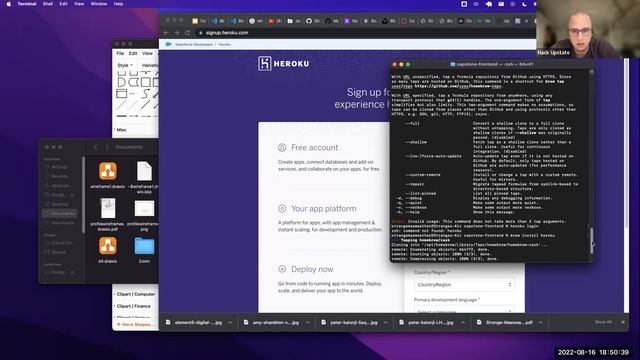640x360 pixels.
Task: Expand the chevron next to amy-shamblen download
Action: click(x=308, y=322)
